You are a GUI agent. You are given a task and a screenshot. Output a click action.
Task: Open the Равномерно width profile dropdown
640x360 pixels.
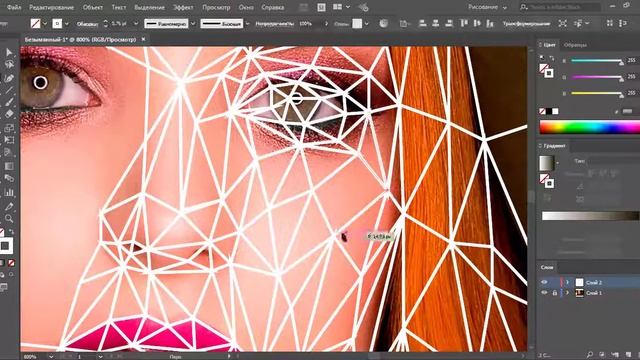pyautogui.click(x=193, y=24)
